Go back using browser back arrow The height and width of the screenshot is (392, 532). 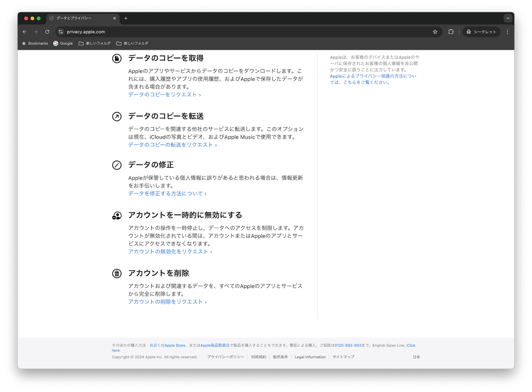click(x=25, y=32)
